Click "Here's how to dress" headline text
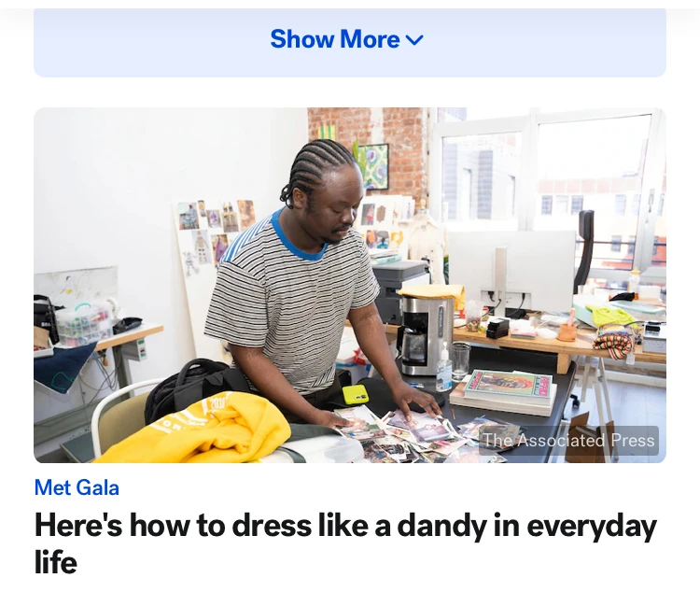 174,526
